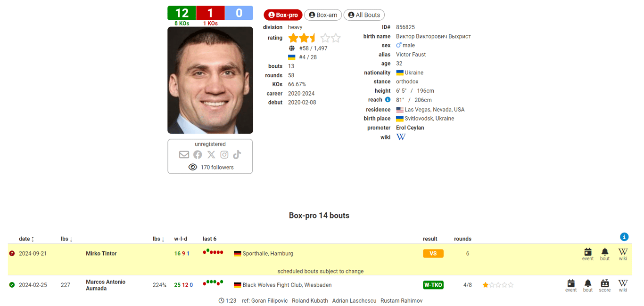
Task: Switch to the Box-am tab
Action: 323,15
